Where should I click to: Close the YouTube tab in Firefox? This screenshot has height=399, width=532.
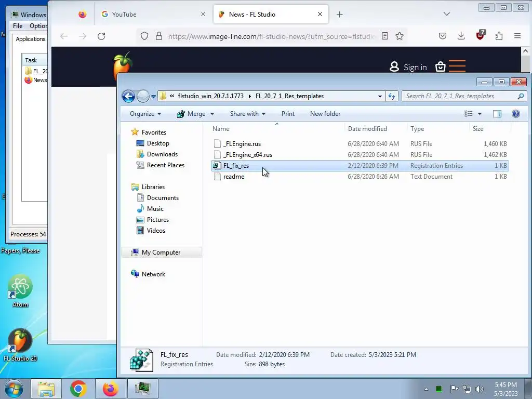[203, 14]
